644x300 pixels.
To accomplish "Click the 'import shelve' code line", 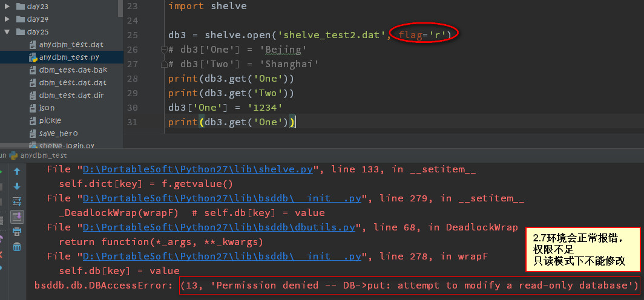I will tap(208, 5).
